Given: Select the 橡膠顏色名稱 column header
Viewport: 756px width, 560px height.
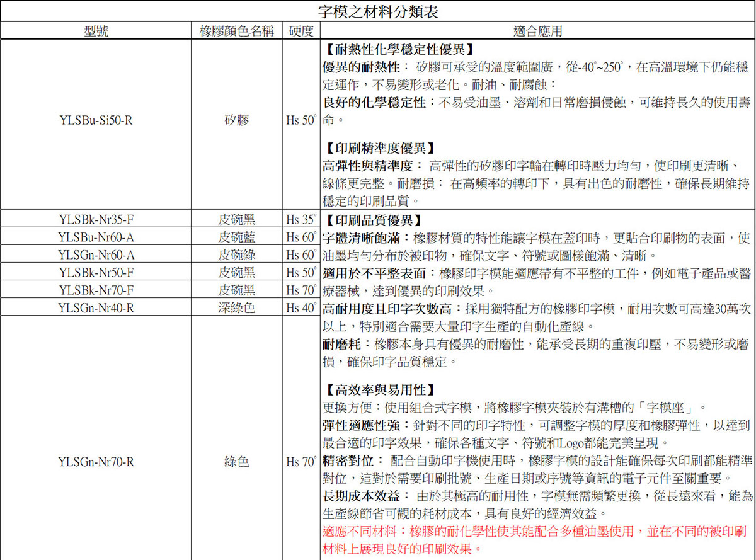Looking at the screenshot, I should point(237,31).
